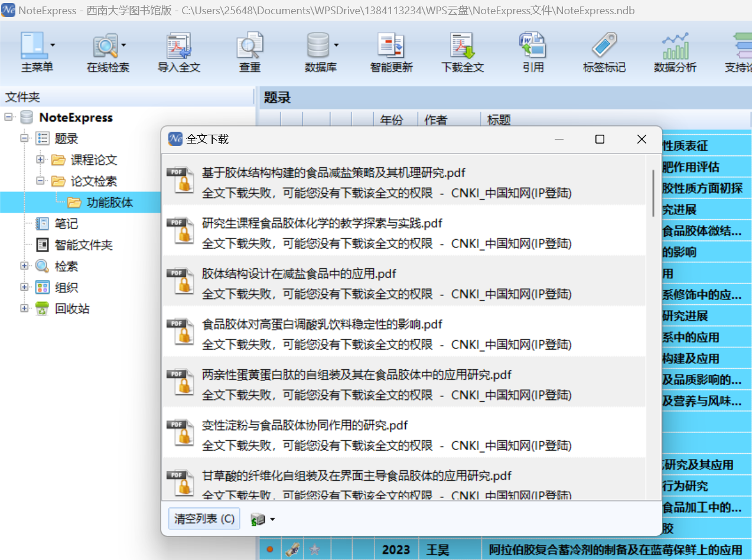Open dropdown beside 清空列表 button icon
The width and height of the screenshot is (752, 560).
272,520
